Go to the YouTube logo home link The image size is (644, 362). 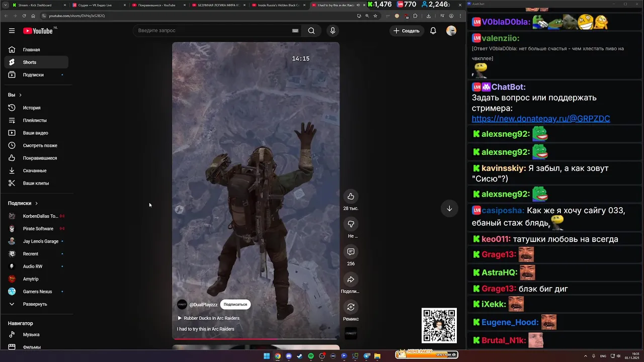[38, 31]
